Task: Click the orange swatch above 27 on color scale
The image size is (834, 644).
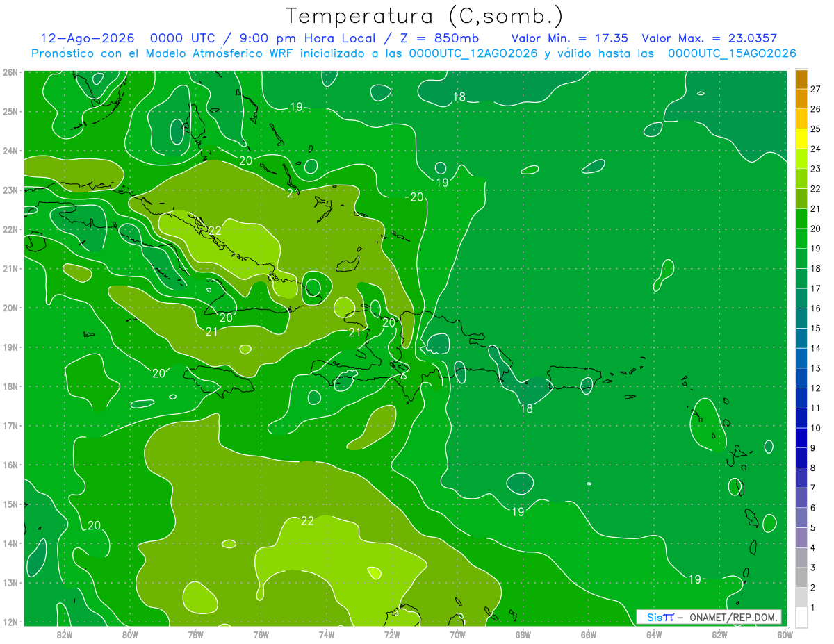Action: click(801, 79)
